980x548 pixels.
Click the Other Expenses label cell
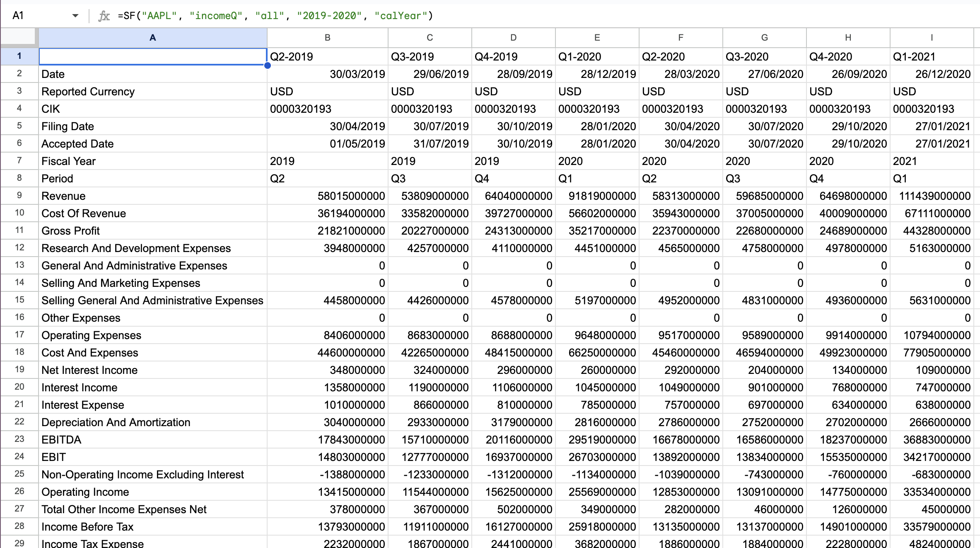click(153, 318)
